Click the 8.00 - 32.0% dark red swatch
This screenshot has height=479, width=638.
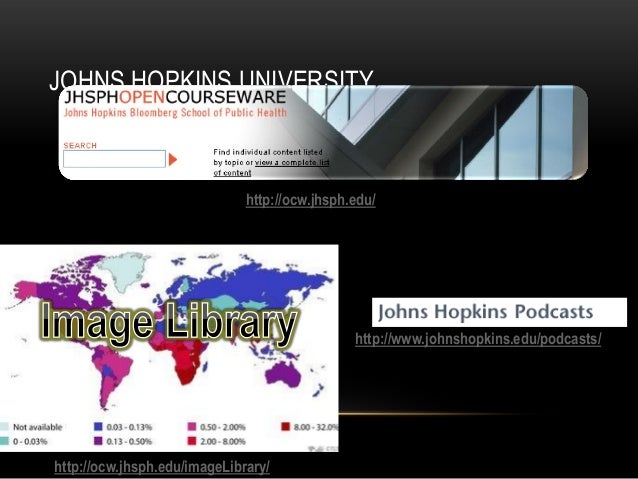[x=285, y=427]
